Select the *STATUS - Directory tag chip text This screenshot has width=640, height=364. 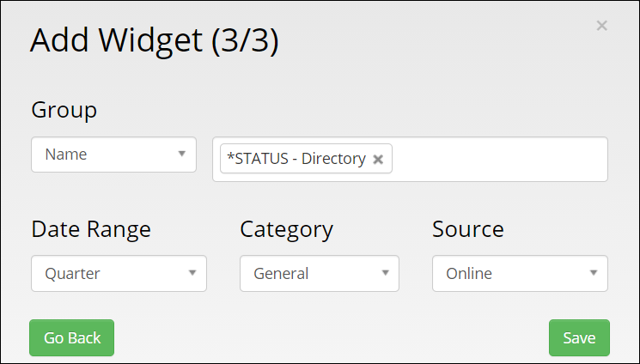coord(296,159)
